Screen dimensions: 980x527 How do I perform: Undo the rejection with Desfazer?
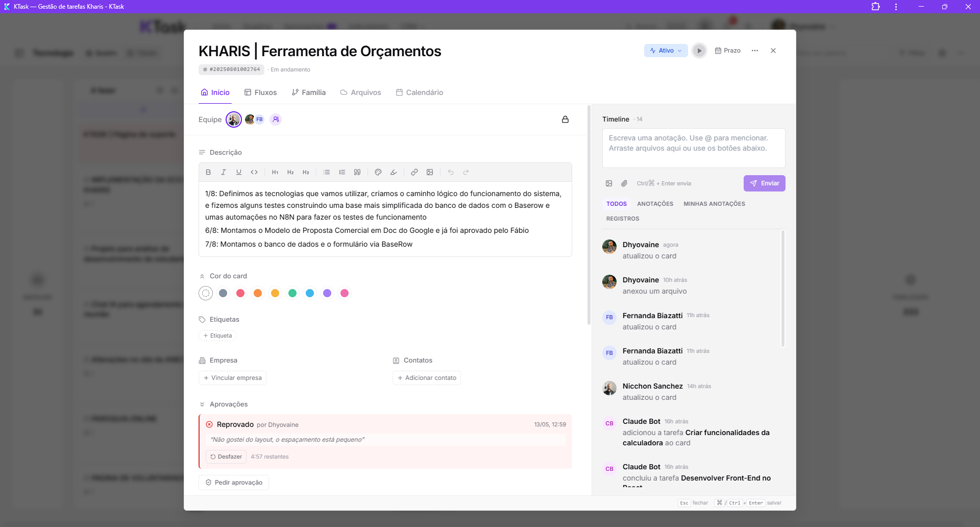click(x=226, y=457)
